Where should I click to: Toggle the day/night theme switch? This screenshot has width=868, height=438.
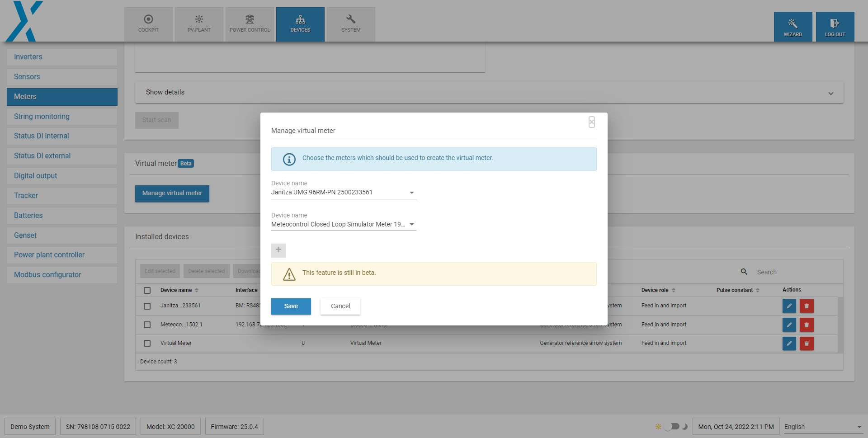672,426
